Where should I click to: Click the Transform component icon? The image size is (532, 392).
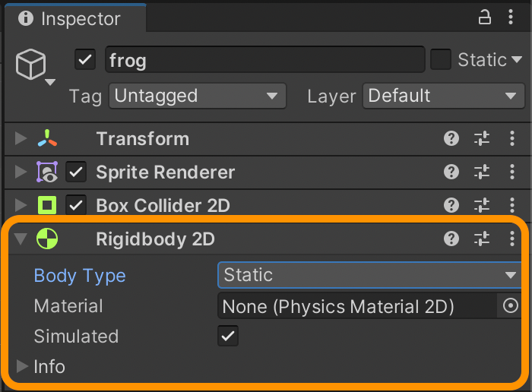pos(47,138)
